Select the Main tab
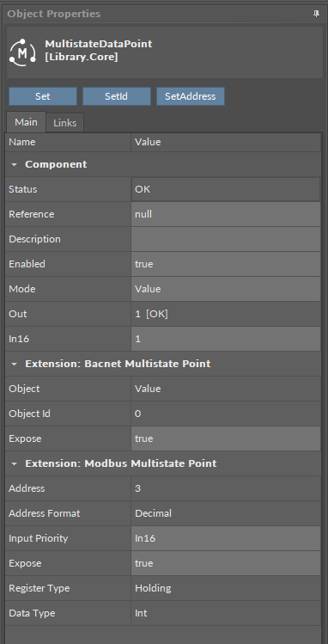Image resolution: width=328 pixels, height=644 pixels. pyautogui.click(x=26, y=122)
